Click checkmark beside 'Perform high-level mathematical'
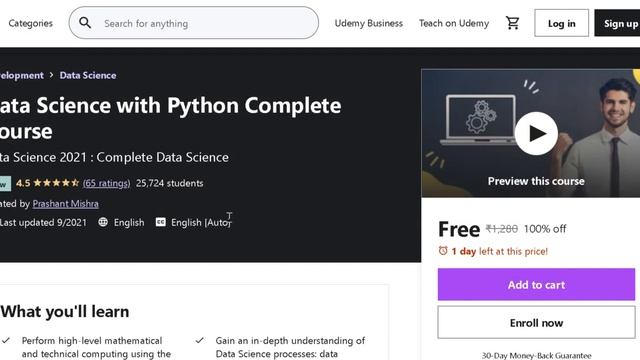The width and height of the screenshot is (640, 360). tap(6, 340)
